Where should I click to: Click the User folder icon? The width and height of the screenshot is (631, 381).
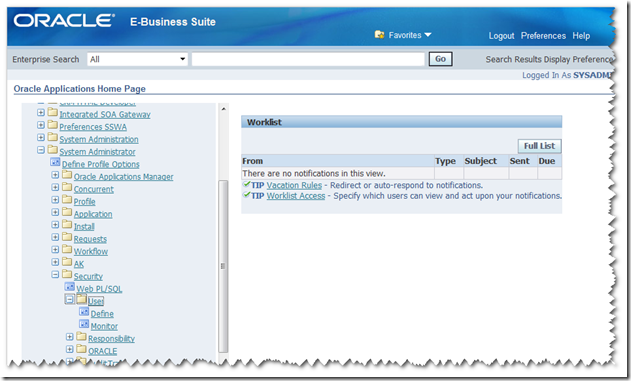82,299
